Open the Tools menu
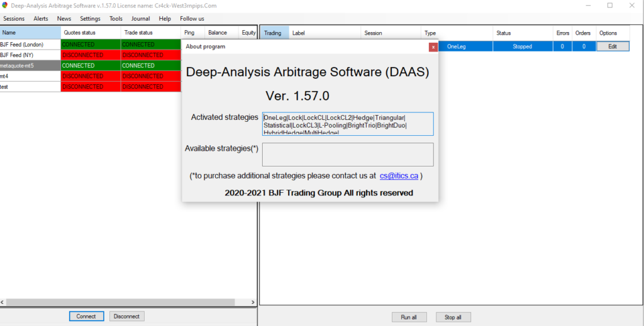This screenshot has width=644, height=326. point(116,19)
